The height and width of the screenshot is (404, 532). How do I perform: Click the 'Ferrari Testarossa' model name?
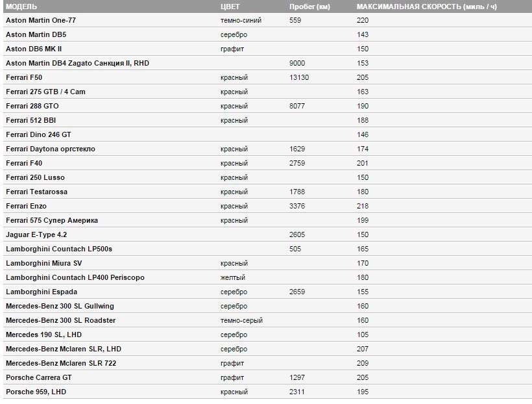pos(36,192)
